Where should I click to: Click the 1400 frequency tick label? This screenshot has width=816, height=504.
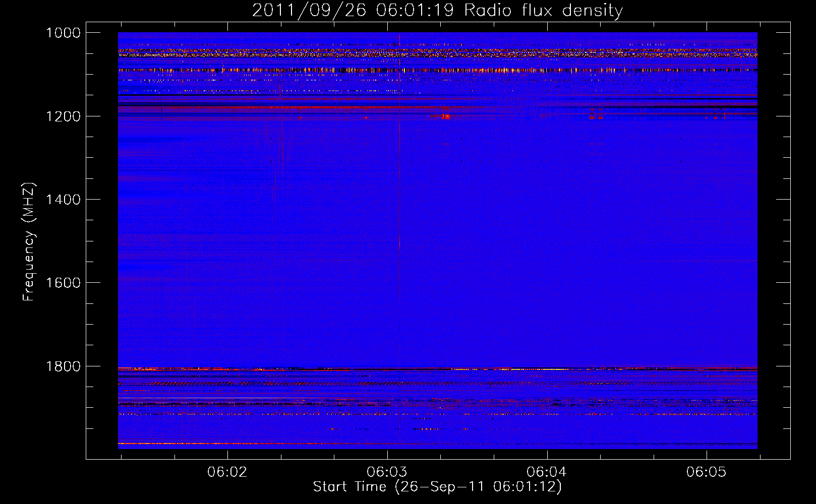[x=63, y=200]
